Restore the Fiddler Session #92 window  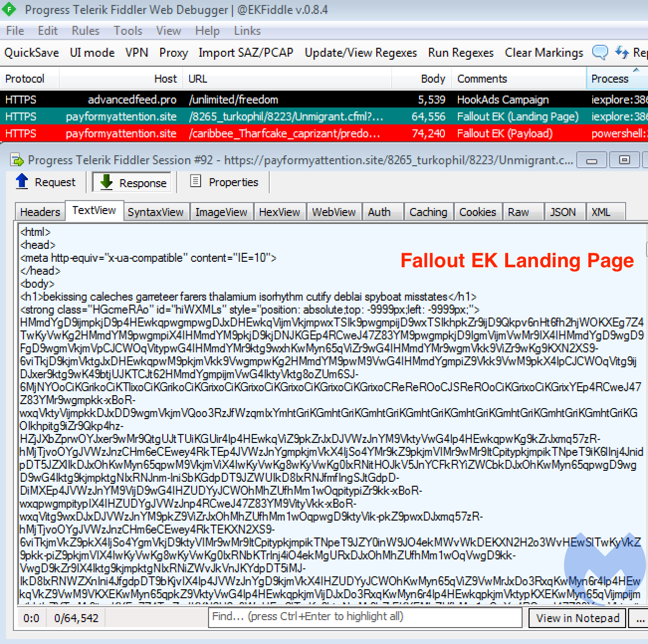(624, 160)
